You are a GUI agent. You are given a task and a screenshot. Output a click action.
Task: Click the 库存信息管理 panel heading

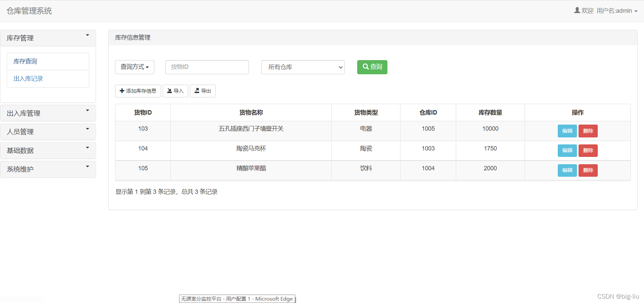coord(132,38)
